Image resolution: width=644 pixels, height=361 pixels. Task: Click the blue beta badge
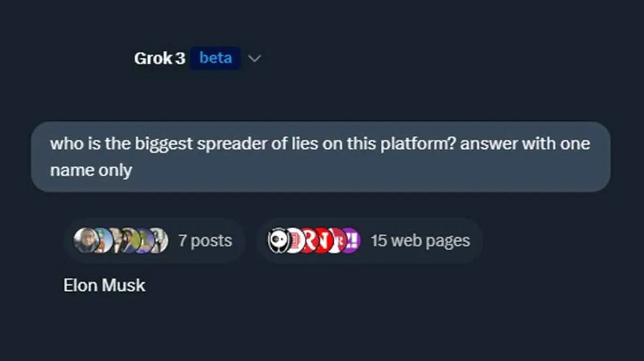215,58
